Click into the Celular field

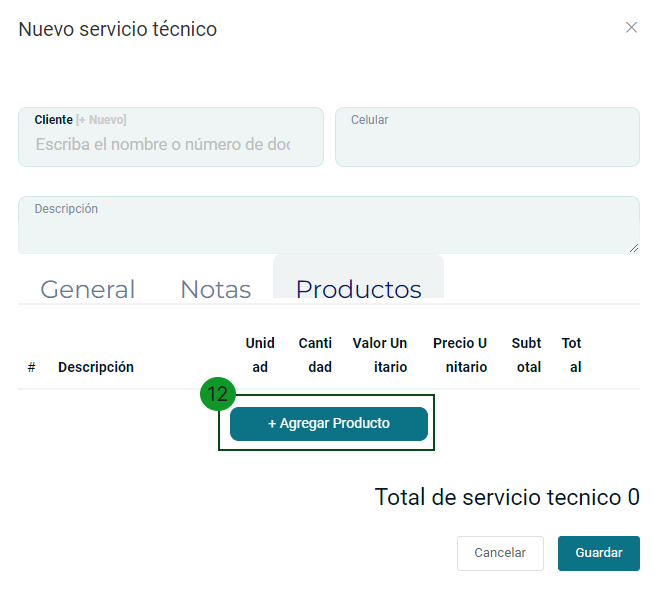[487, 143]
